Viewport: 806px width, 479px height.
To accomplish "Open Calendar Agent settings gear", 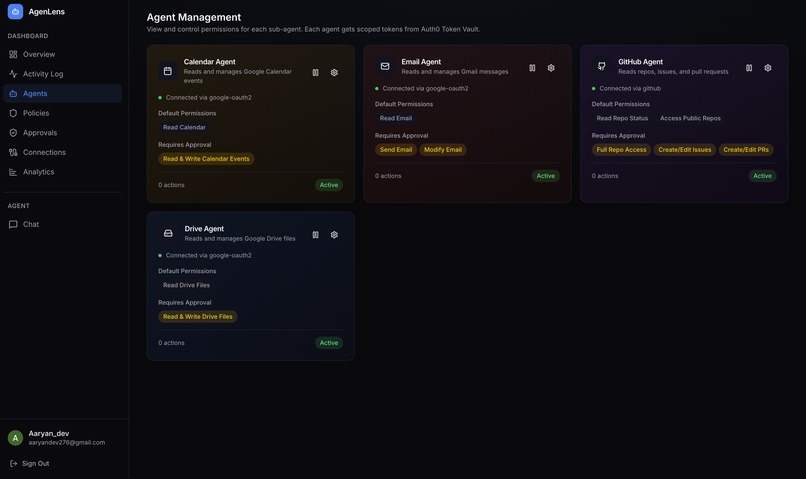I will click(x=334, y=72).
